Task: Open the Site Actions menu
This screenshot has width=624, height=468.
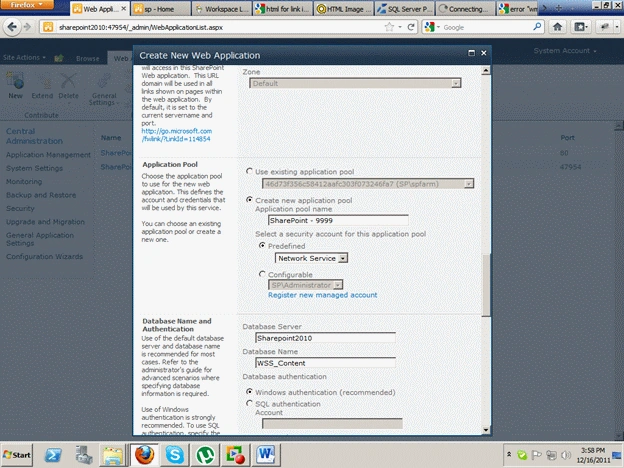Action: (24, 57)
